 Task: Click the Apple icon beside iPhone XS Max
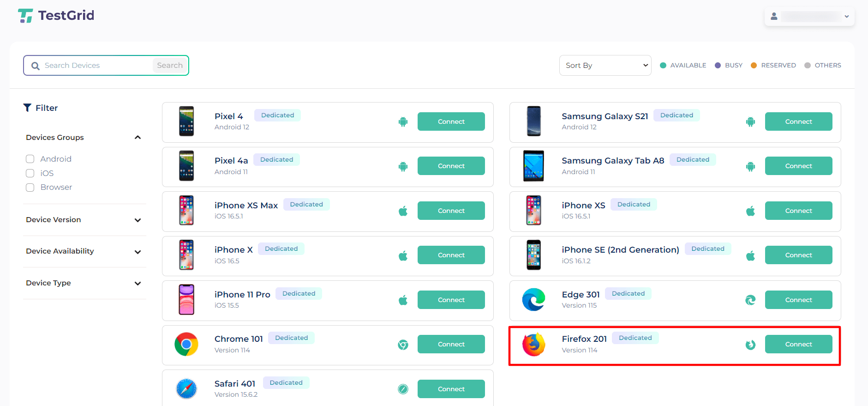coord(403,211)
